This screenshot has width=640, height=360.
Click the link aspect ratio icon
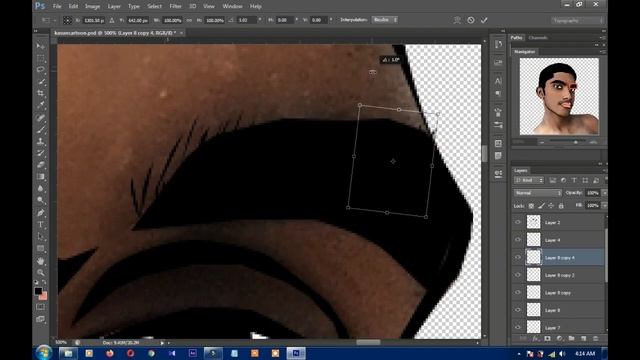(189, 20)
